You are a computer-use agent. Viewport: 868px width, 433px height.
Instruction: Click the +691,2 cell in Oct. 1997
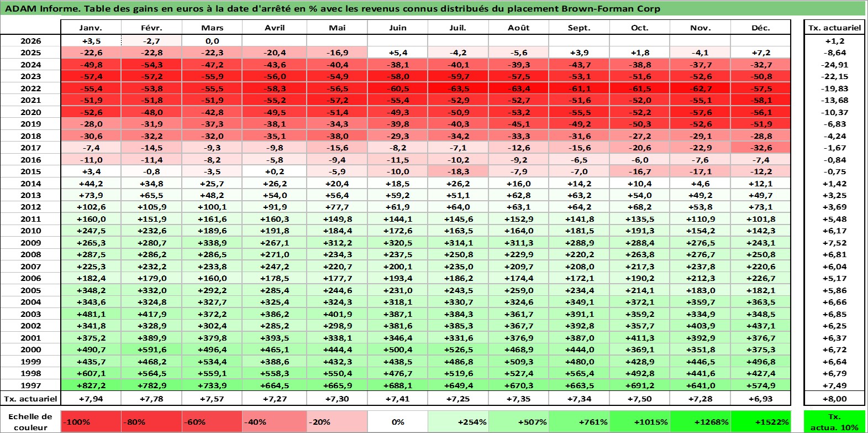tap(640, 385)
